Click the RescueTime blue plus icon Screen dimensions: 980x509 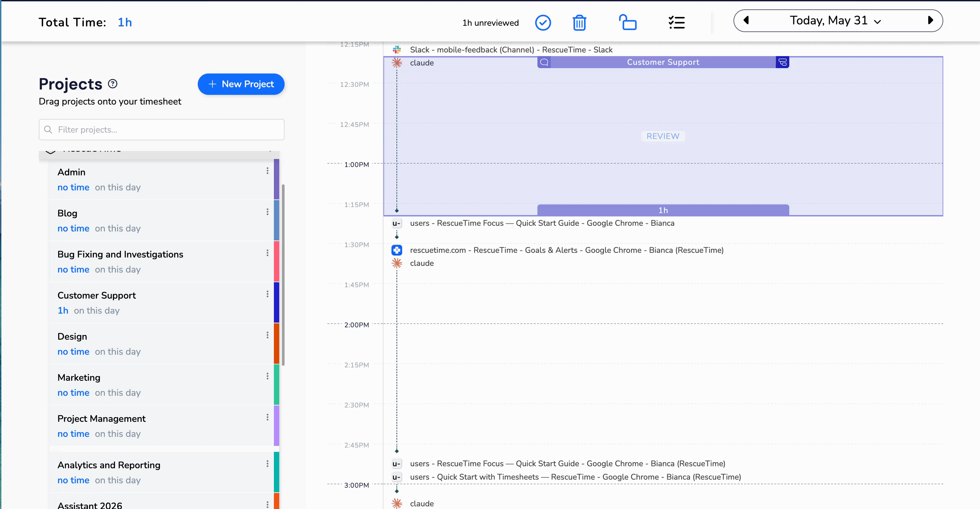(x=397, y=250)
